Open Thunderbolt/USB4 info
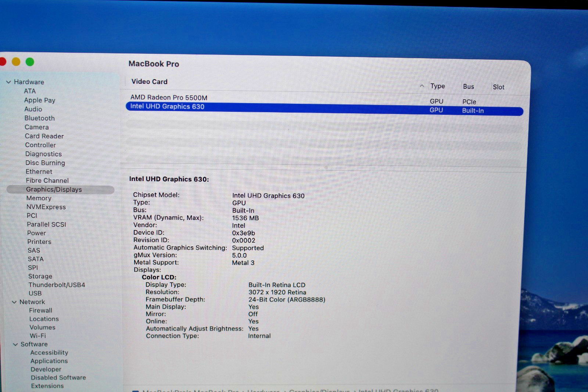Viewport: 588px width, 392px height. (57, 285)
